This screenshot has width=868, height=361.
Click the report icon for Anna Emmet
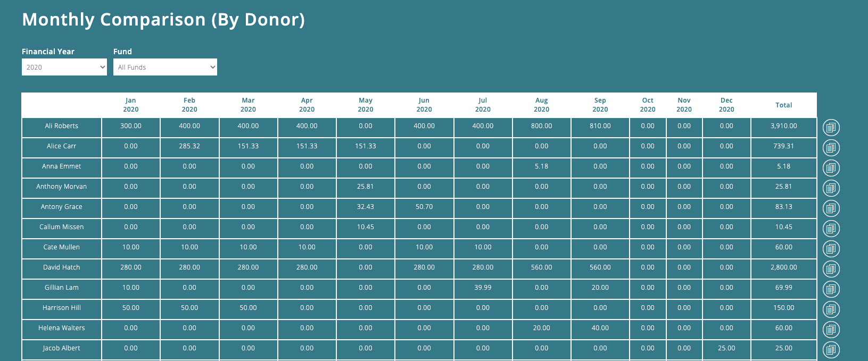click(831, 167)
